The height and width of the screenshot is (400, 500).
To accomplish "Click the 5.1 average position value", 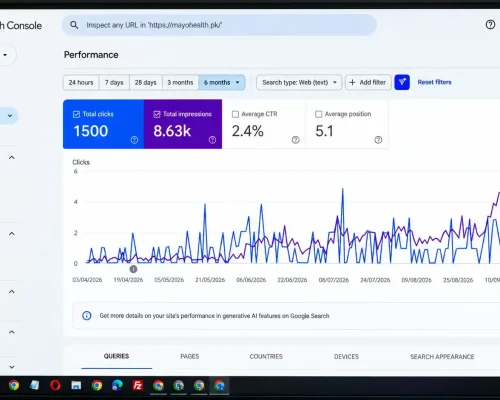I will coord(324,131).
